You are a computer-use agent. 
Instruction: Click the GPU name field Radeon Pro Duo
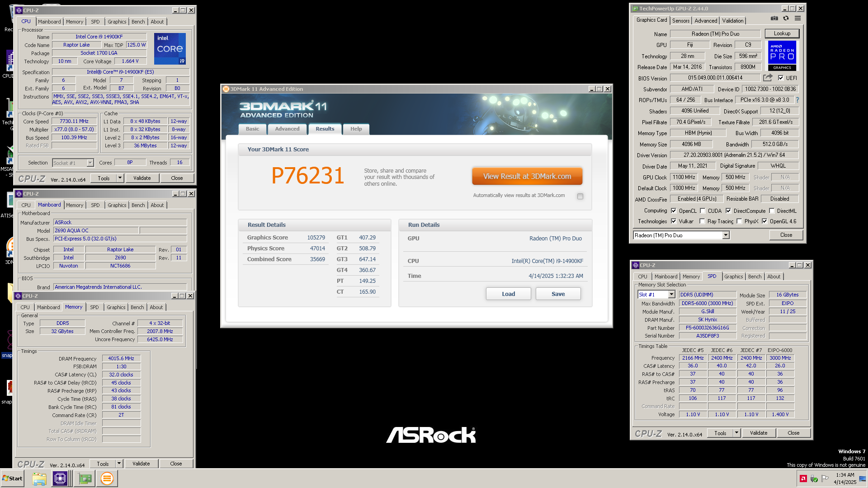point(715,33)
